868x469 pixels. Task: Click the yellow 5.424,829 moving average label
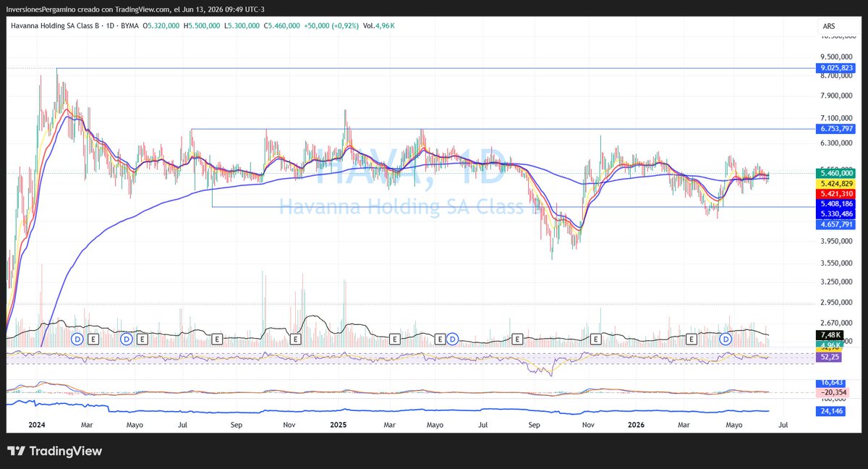click(x=836, y=184)
